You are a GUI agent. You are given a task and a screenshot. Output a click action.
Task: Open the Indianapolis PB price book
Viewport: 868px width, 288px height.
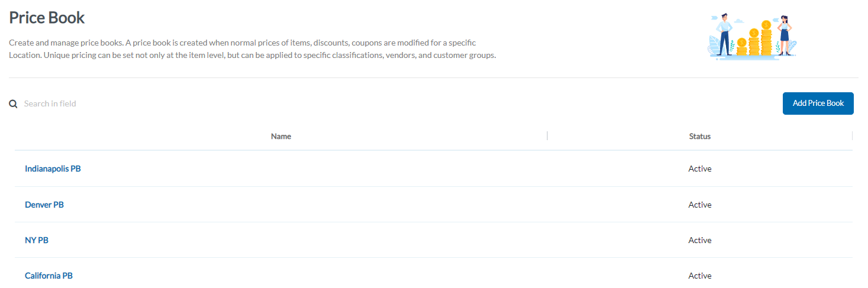coord(53,169)
